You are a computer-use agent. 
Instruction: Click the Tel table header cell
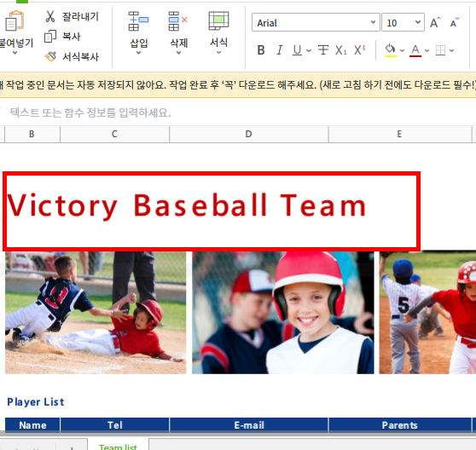click(115, 425)
